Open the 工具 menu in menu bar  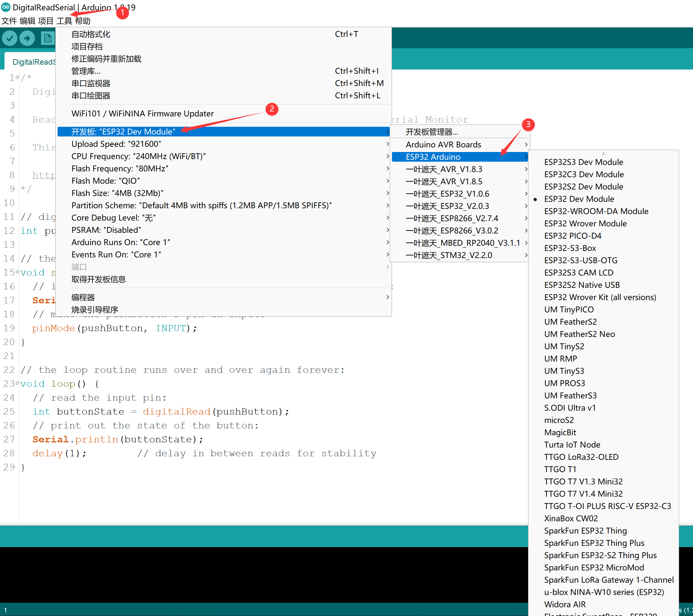point(64,21)
